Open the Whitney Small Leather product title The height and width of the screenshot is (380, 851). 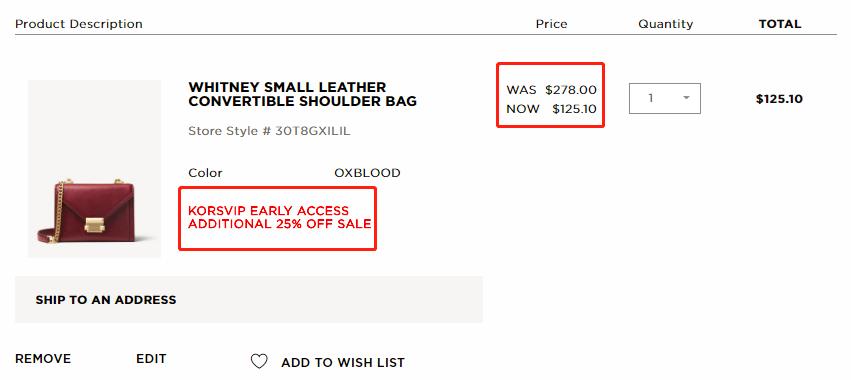click(302, 94)
